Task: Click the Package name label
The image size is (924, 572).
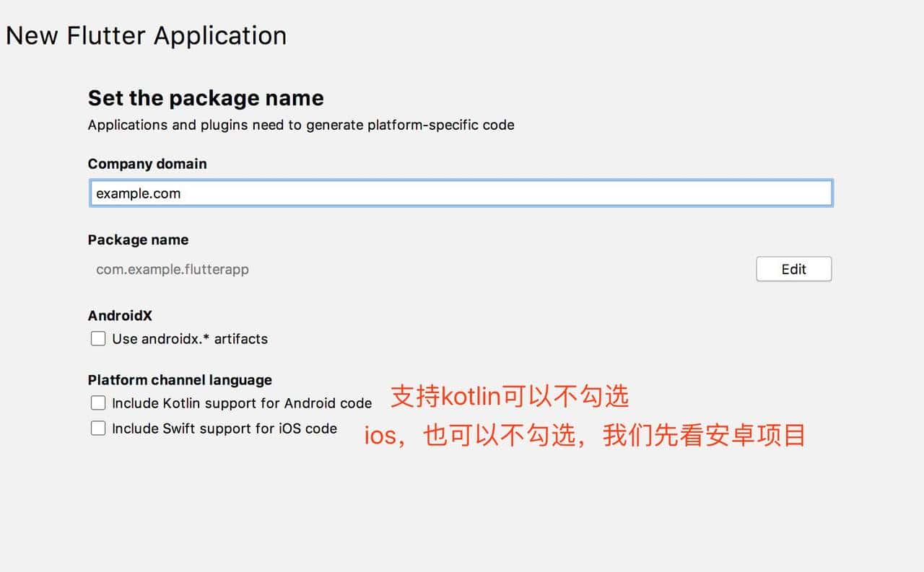Action: [x=138, y=240]
